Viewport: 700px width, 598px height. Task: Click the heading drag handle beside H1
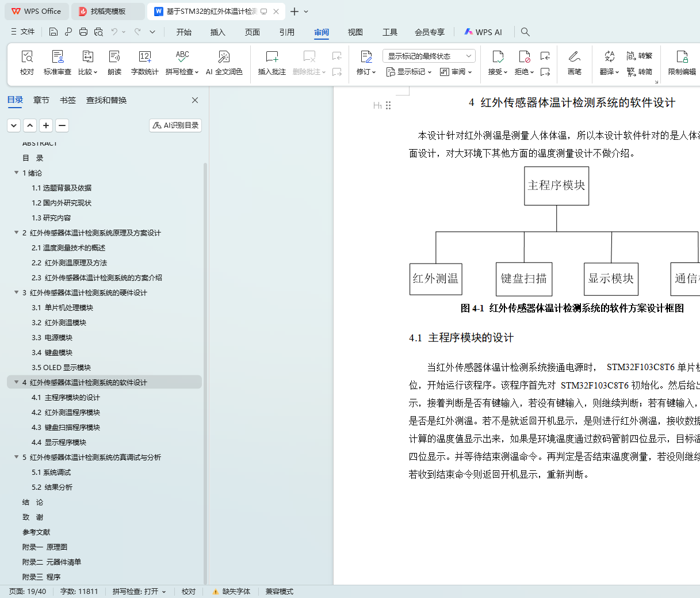[388, 105]
